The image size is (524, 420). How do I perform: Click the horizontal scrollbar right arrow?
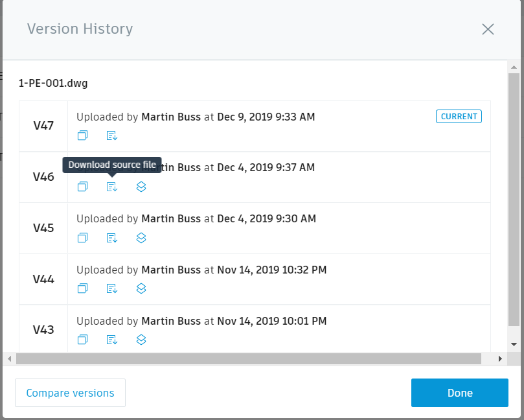pos(501,358)
